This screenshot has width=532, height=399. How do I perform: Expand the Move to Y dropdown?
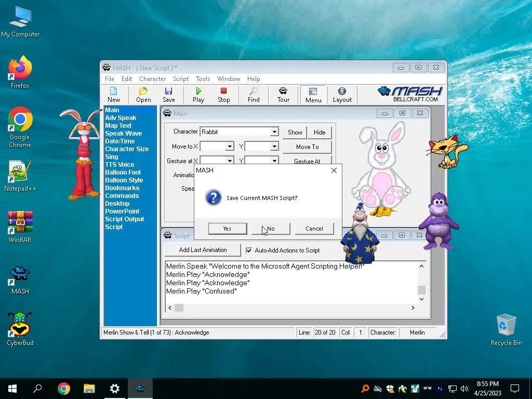click(x=274, y=146)
